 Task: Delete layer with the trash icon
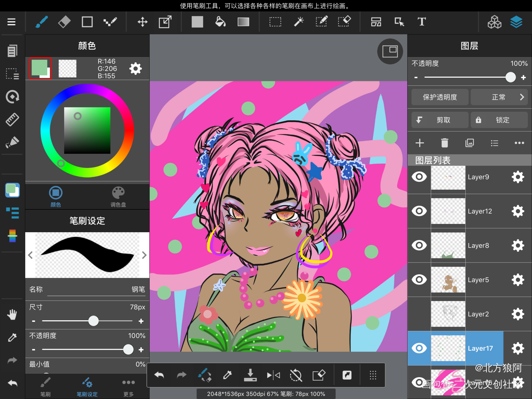[x=444, y=143]
